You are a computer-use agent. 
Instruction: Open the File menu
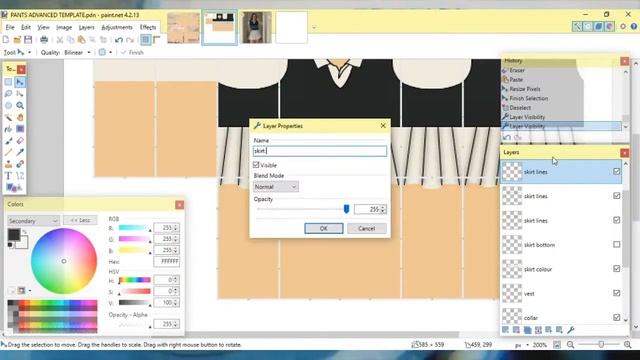(x=10, y=27)
